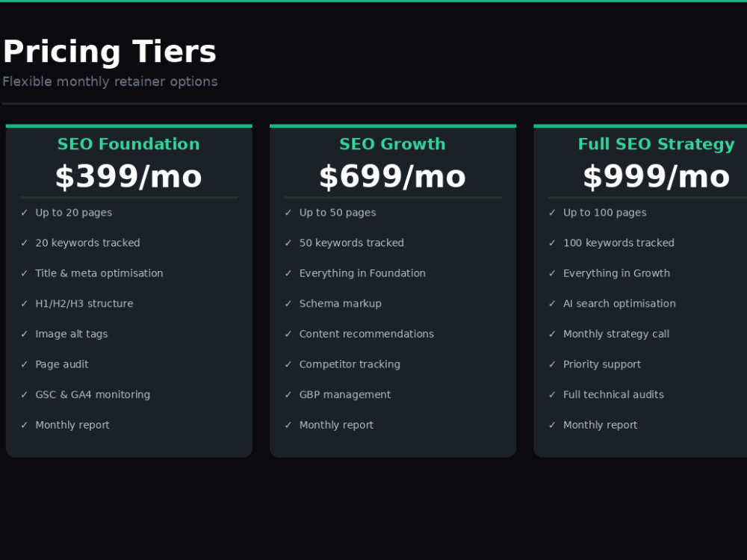
Task: Click checkmark next to Up to 20 pages
Action: 25,213
